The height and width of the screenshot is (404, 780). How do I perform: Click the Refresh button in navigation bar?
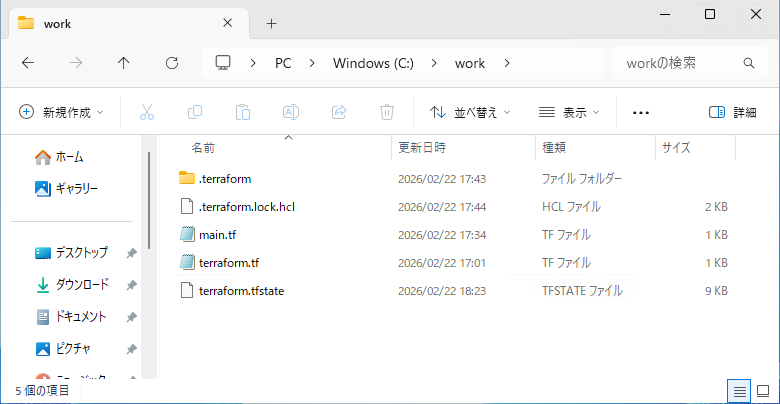[x=171, y=63]
